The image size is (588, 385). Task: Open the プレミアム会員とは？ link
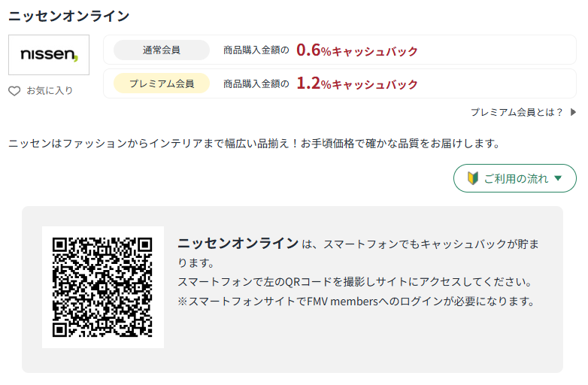pos(517,112)
